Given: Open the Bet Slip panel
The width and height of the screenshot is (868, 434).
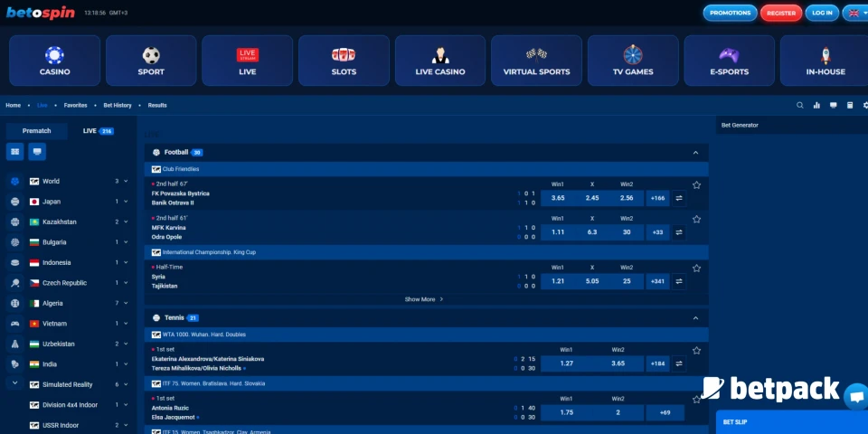Looking at the screenshot, I should pos(792,422).
